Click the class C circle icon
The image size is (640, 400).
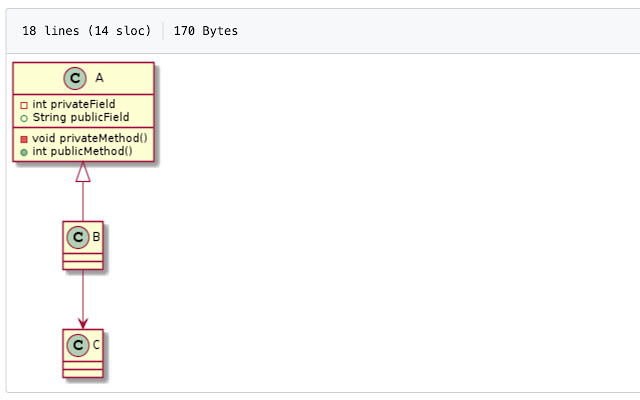coord(78,345)
